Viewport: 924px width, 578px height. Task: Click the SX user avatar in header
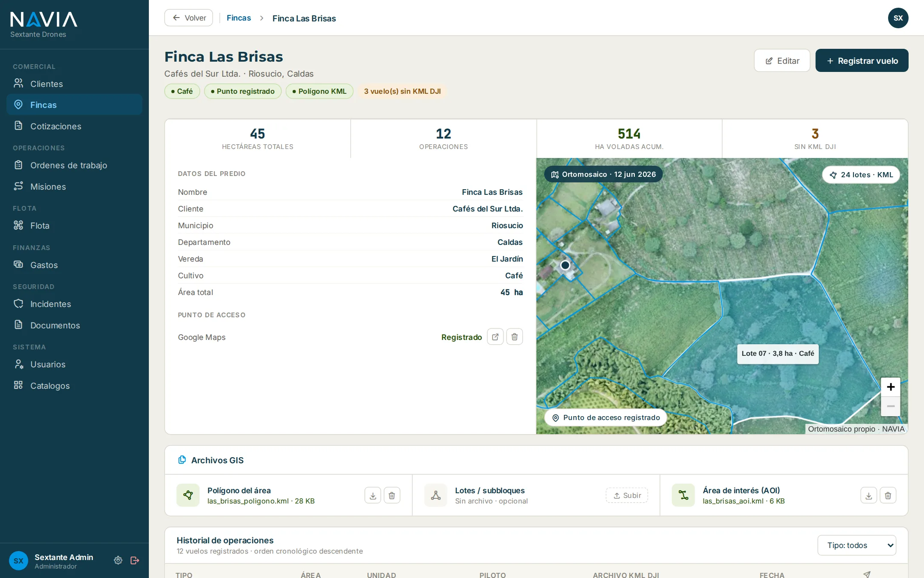(898, 18)
